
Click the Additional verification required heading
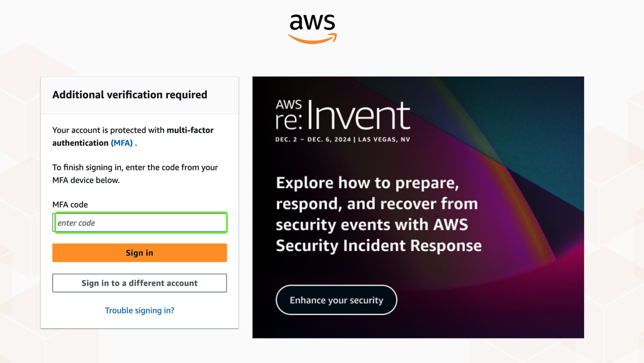[x=130, y=95]
